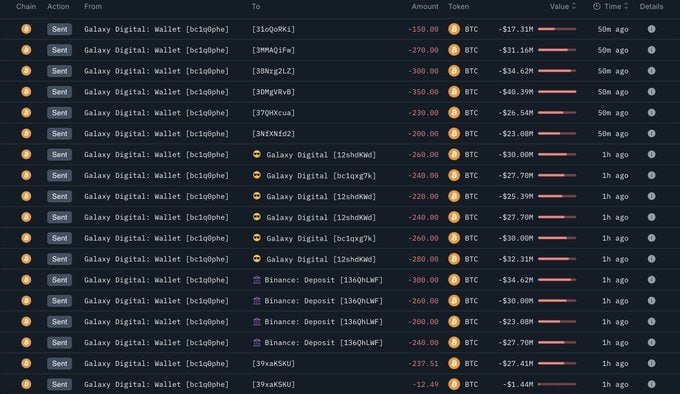This screenshot has height=394, width=680.
Task: Click amount -237.51
Action: [x=423, y=363]
